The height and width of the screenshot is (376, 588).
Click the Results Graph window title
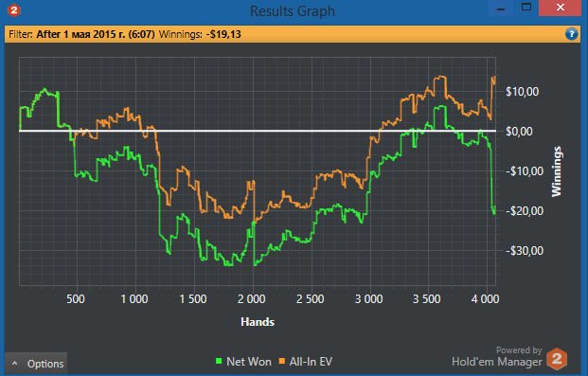pyautogui.click(x=293, y=10)
